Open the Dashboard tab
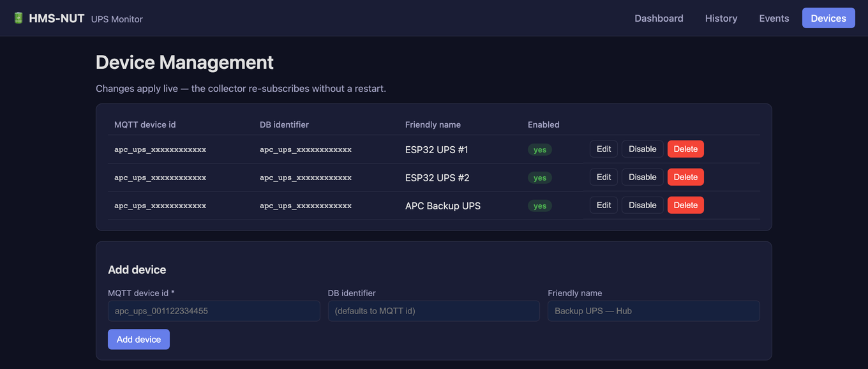 [x=659, y=18]
